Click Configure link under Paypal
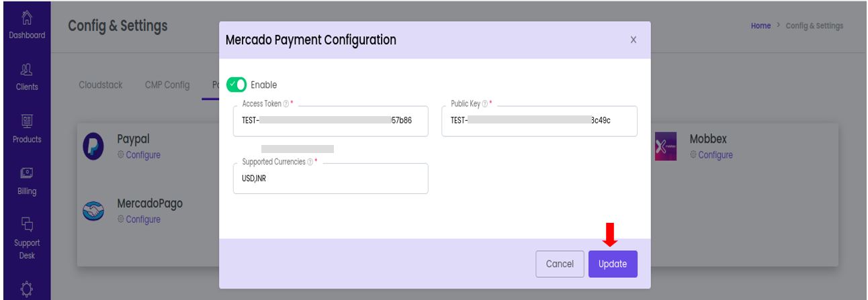Image resolution: width=868 pixels, height=300 pixels. pyautogui.click(x=139, y=155)
